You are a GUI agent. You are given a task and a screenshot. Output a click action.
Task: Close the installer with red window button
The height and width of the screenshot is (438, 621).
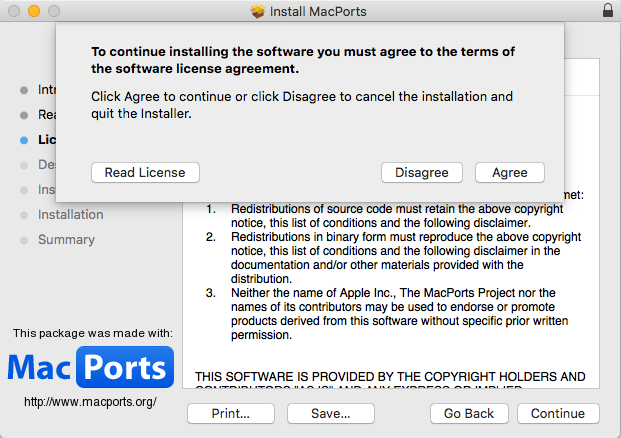[x=13, y=11]
